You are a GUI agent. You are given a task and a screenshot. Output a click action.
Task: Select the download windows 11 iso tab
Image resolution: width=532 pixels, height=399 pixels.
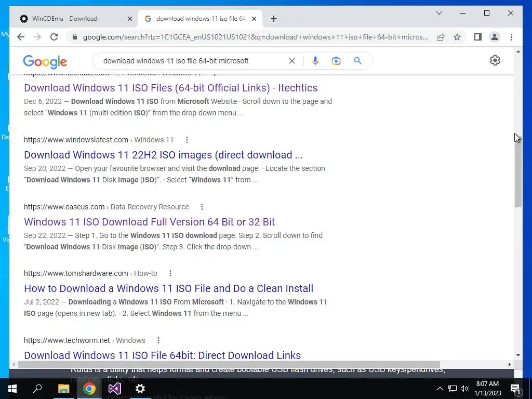(x=201, y=19)
